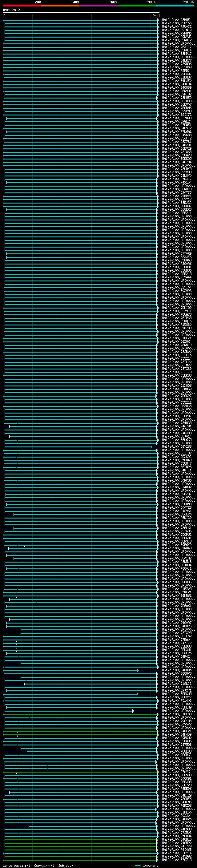Select label UniRef100_O55211
Image resolution: width=197 pixels, height=868 pixels.
coord(176,213)
